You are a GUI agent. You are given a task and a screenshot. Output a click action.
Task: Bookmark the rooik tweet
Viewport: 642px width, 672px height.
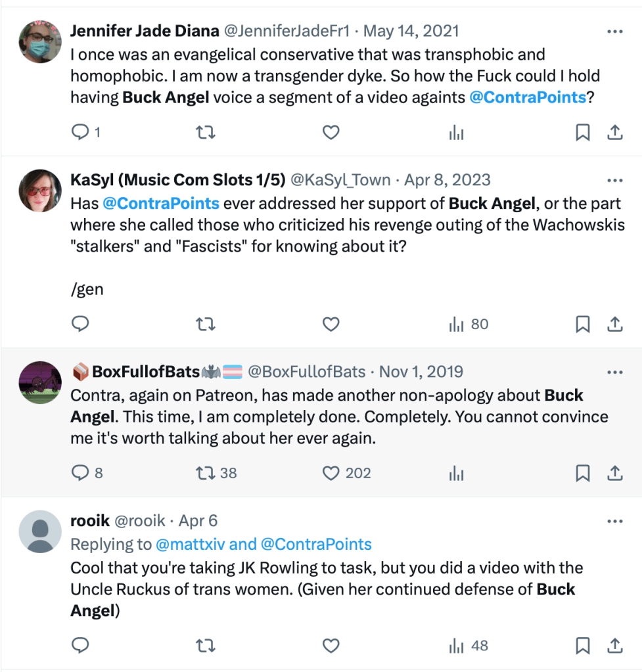pos(582,646)
